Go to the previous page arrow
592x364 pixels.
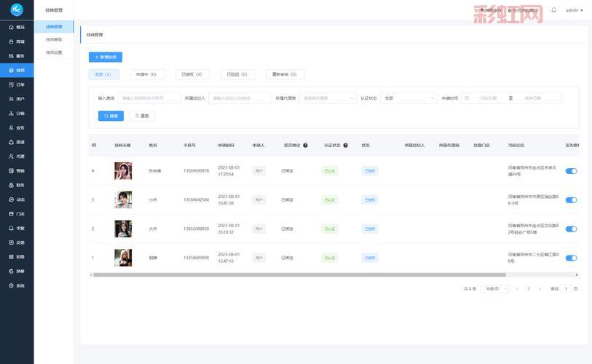click(x=517, y=289)
